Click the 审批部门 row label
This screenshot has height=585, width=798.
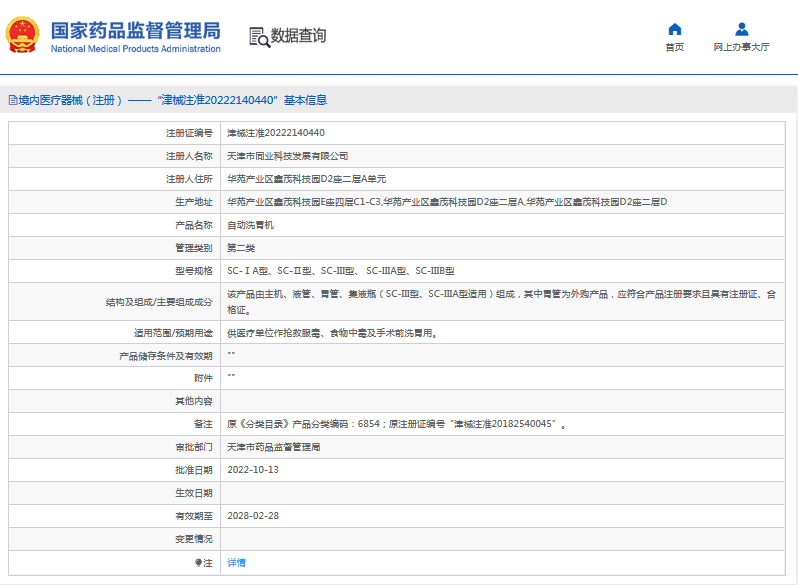point(194,447)
